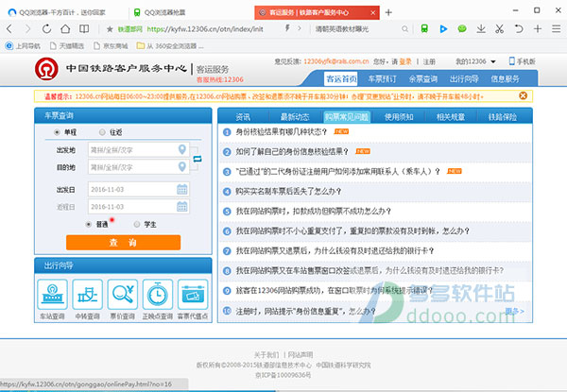The image size is (567, 392).
Task: Open the calendar icon for 出发日
Action: 181,189
